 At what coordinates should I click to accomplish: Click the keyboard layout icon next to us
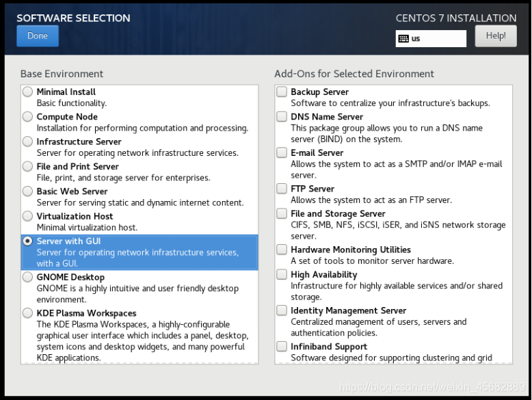point(403,38)
